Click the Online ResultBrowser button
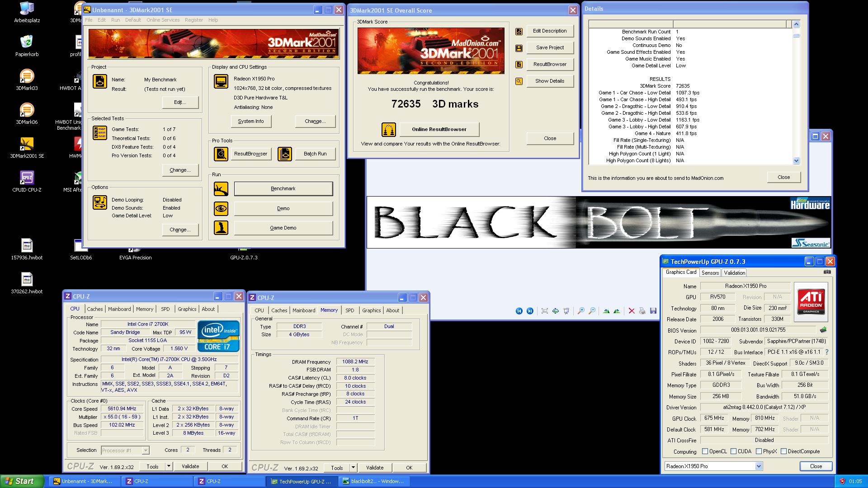This screenshot has height=488, width=868. (x=439, y=129)
